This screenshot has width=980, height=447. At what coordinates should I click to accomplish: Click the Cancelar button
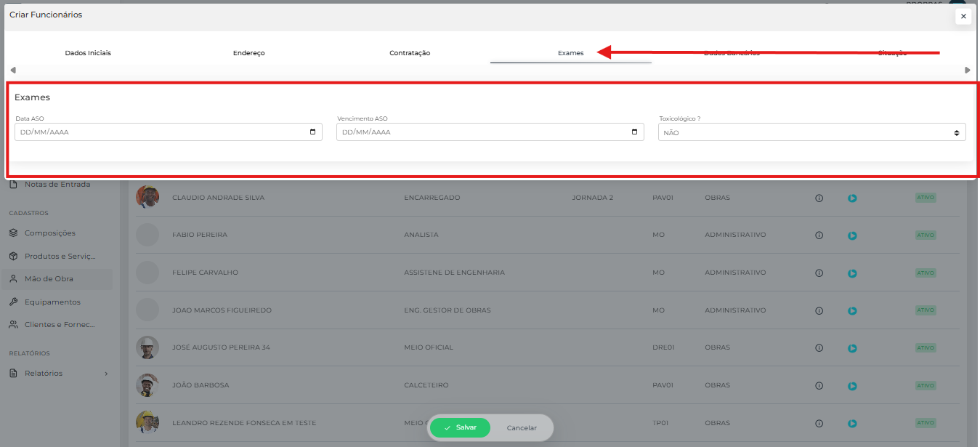tap(522, 428)
